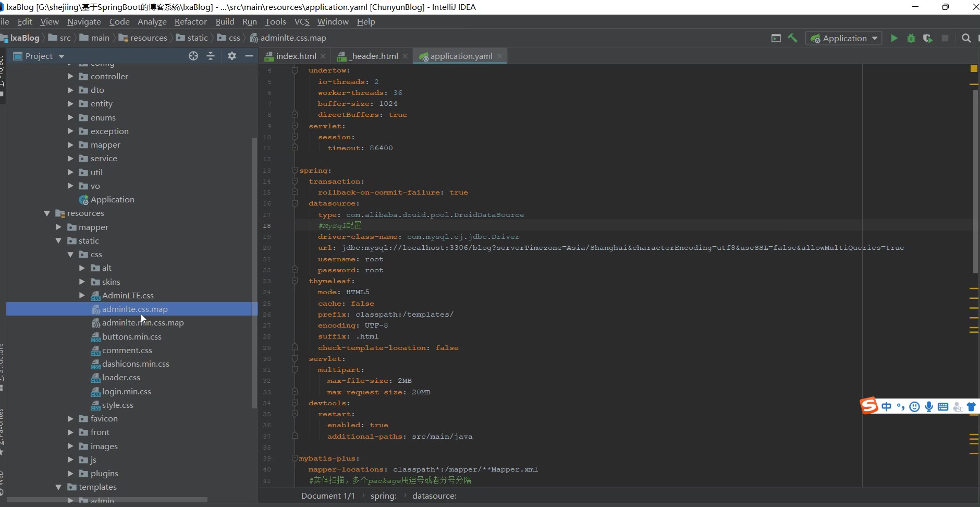Close the application.yaml tab
The image size is (980, 507).
499,56
